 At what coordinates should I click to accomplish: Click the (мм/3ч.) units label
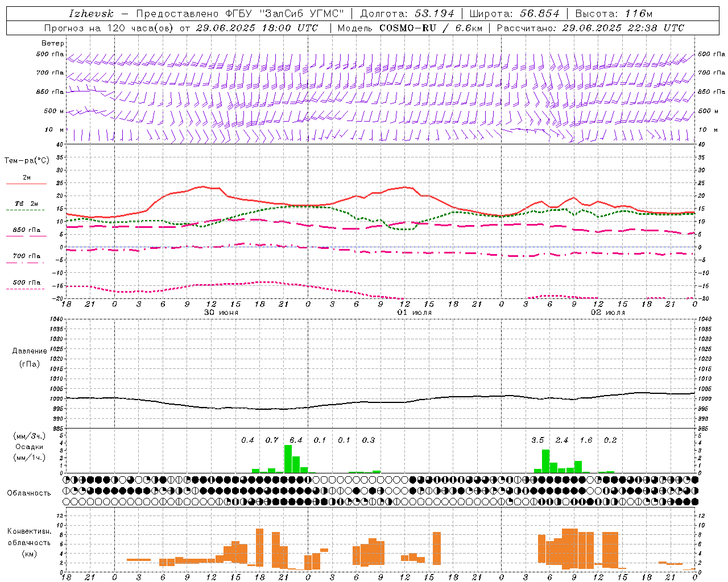29,436
